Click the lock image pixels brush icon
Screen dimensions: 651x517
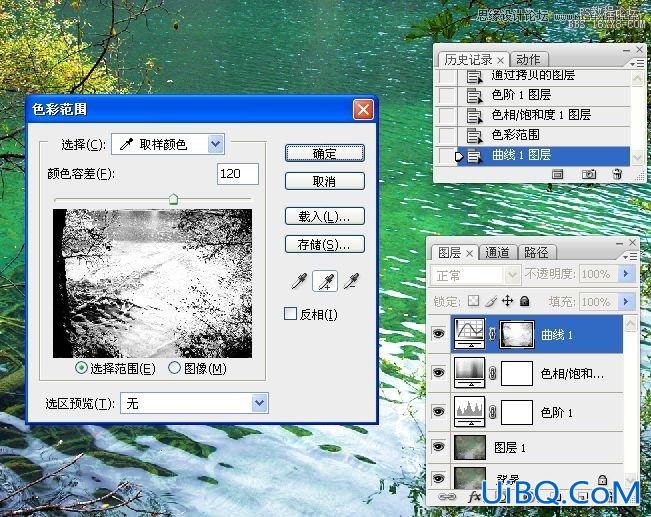pyautogui.click(x=491, y=301)
